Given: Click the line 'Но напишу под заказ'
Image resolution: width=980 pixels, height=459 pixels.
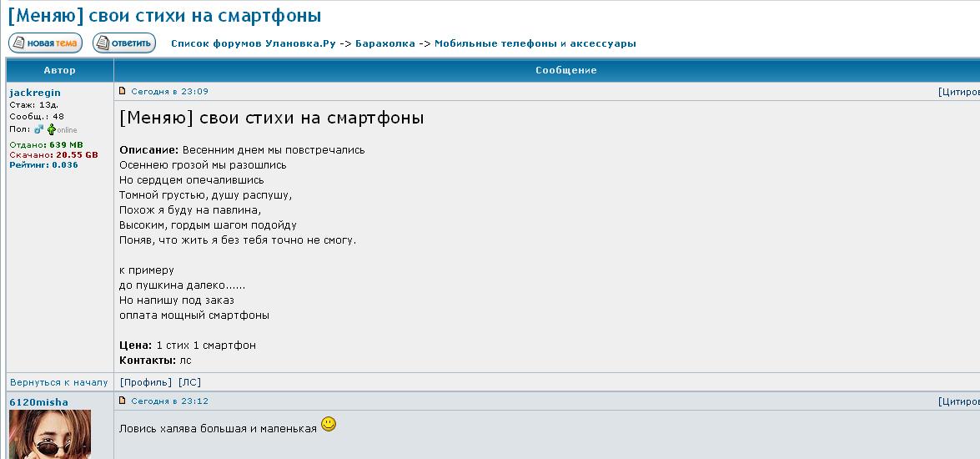Looking at the screenshot, I should pos(177,300).
